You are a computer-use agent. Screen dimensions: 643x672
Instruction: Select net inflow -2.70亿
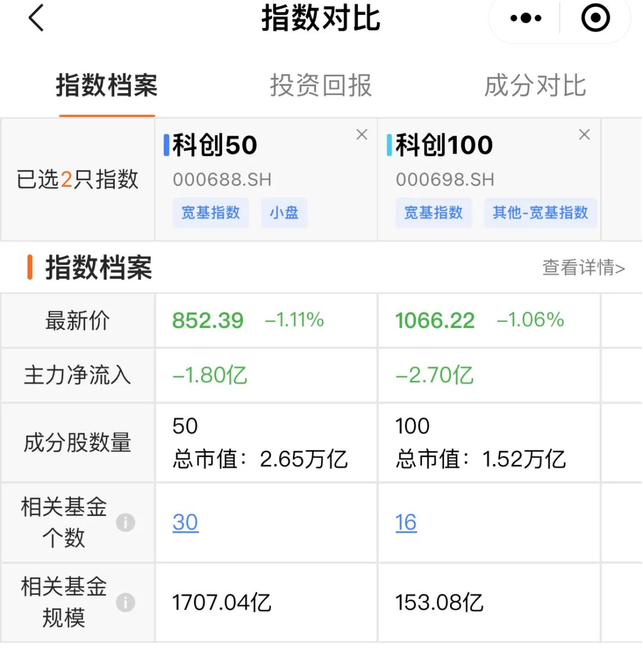(435, 375)
